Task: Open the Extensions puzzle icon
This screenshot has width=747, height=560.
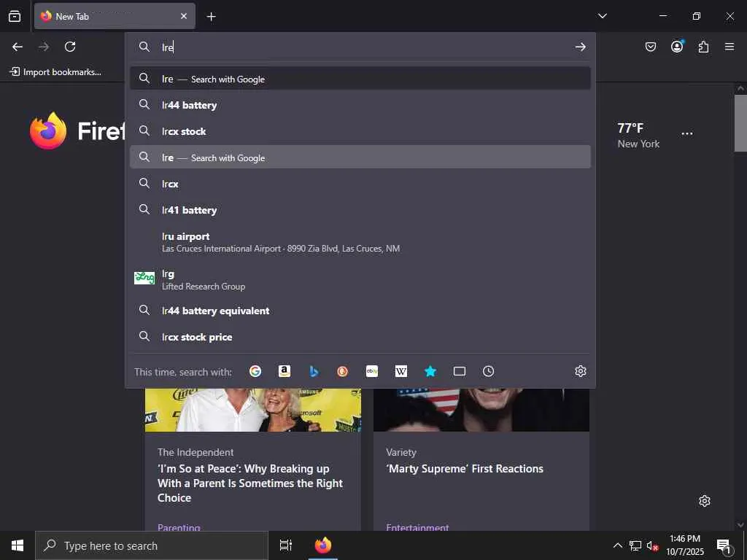Action: (703, 47)
